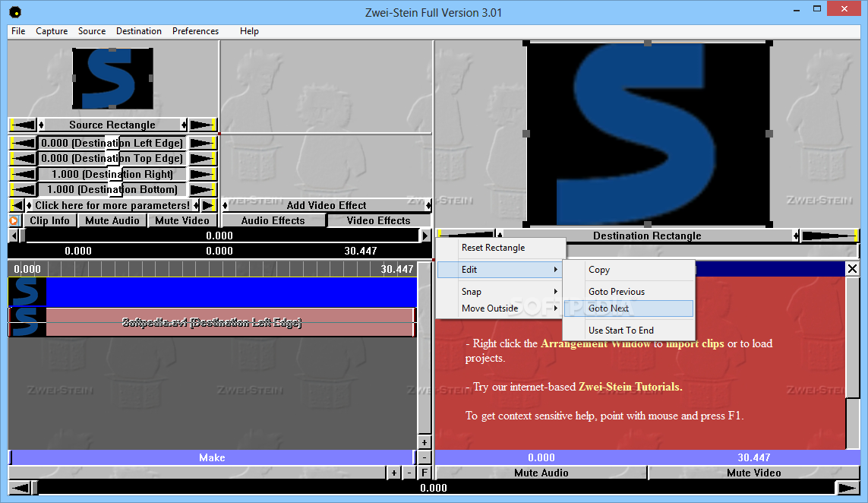Click horizontal zoom minus button below Make
Screen dimensions: 868x503
(409, 473)
